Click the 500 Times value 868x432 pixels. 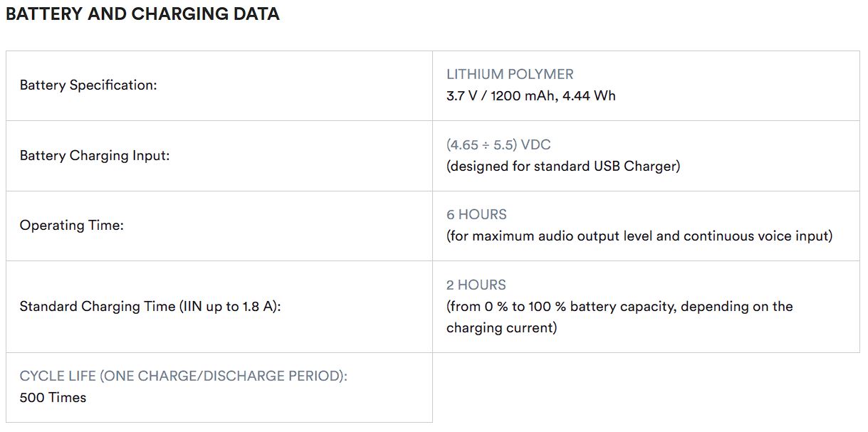coord(53,398)
